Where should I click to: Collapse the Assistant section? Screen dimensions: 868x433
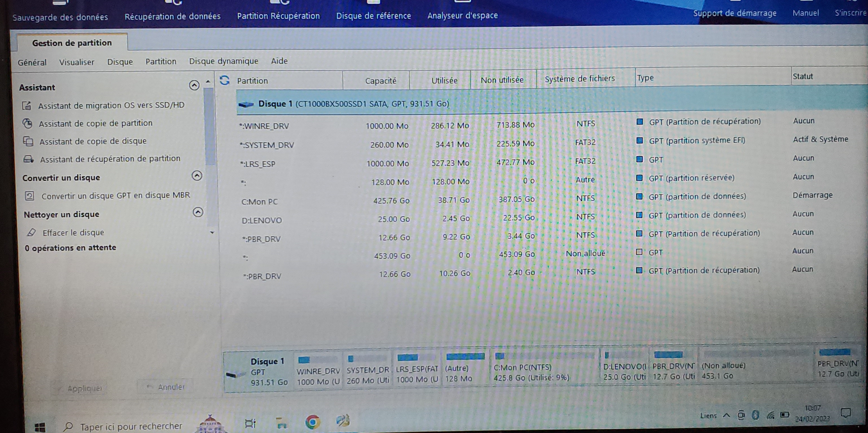[x=194, y=85]
